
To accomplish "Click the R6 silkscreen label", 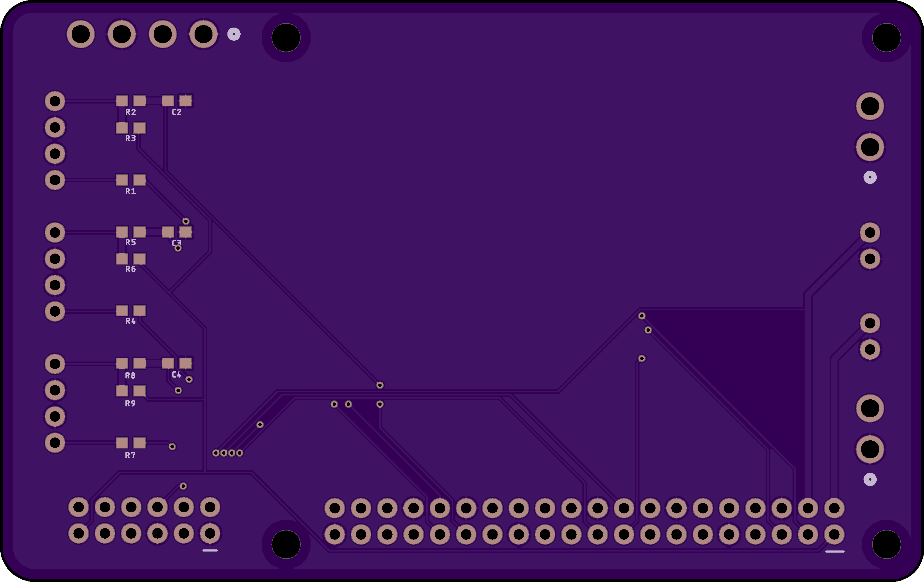I will 130,269.
